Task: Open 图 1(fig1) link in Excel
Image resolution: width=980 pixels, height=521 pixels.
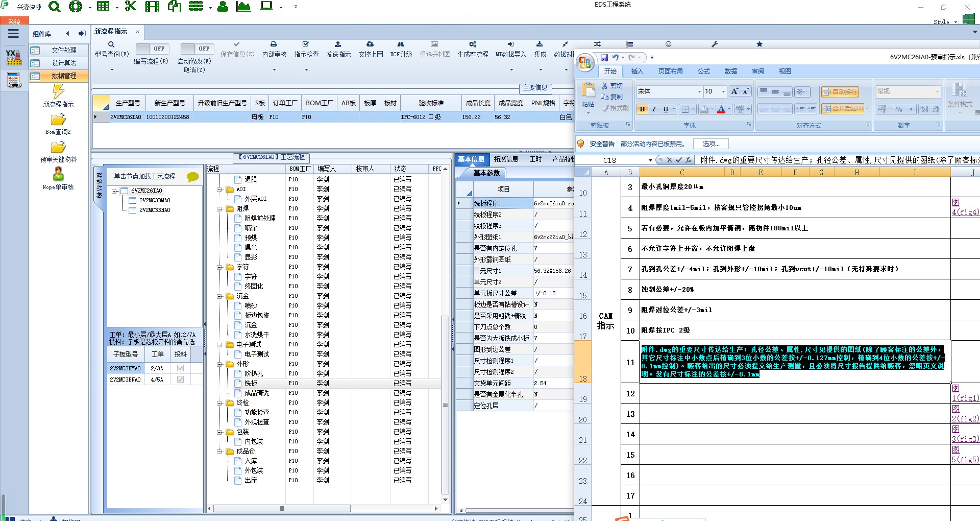Action: tap(965, 393)
